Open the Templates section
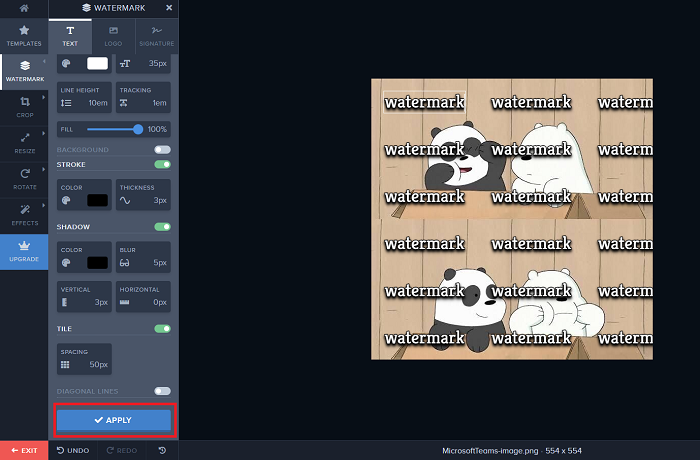 24,36
